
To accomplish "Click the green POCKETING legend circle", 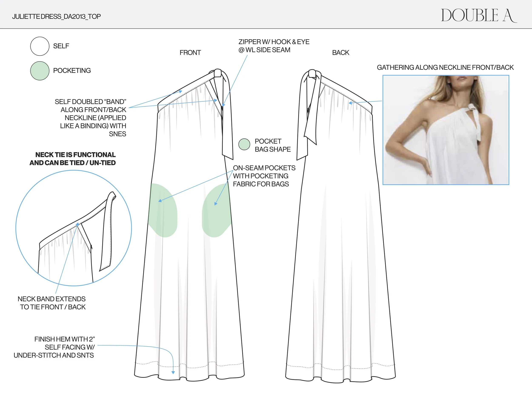I will 40,71.
